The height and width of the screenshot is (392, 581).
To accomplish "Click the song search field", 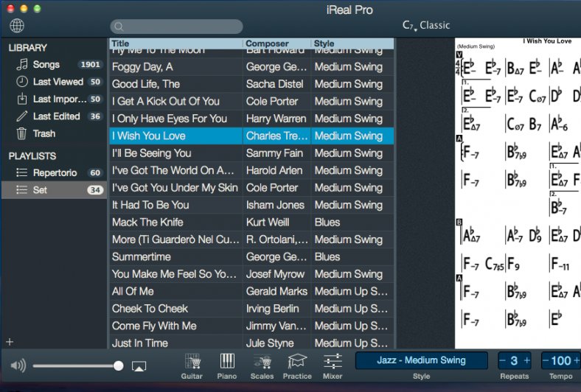I will coord(177,27).
